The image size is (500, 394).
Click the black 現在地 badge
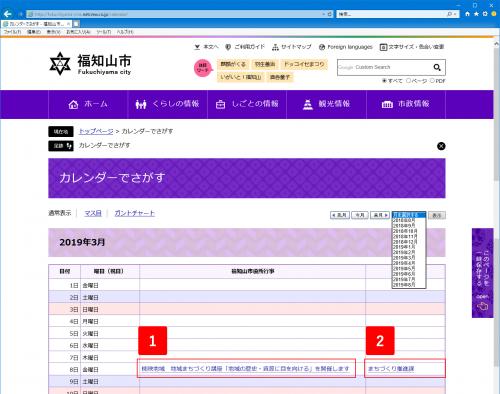61,132
